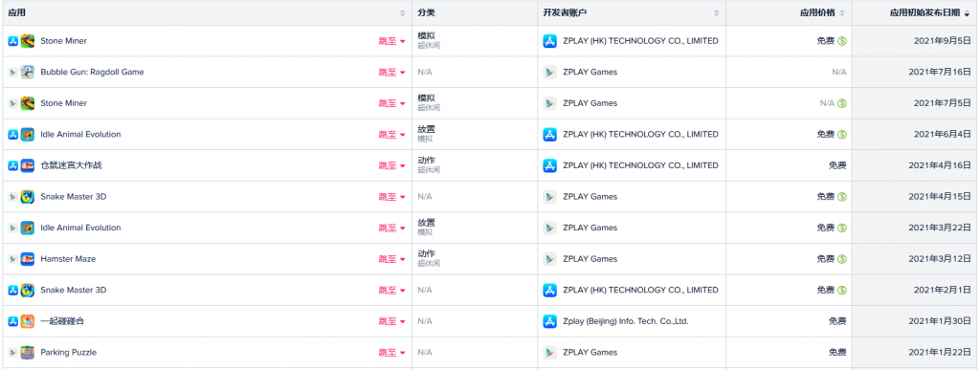980x370 pixels.
Task: Click the Parking Puzzle app icon
Action: pyautogui.click(x=27, y=353)
